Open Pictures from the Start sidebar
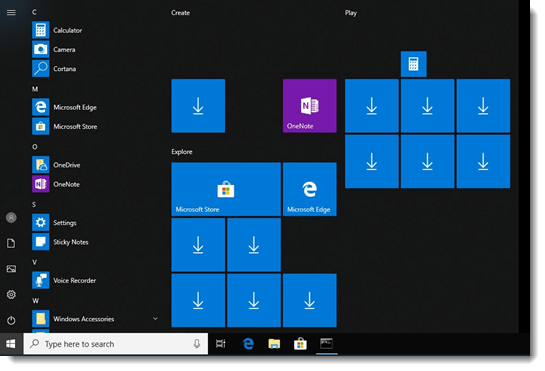 [x=11, y=269]
